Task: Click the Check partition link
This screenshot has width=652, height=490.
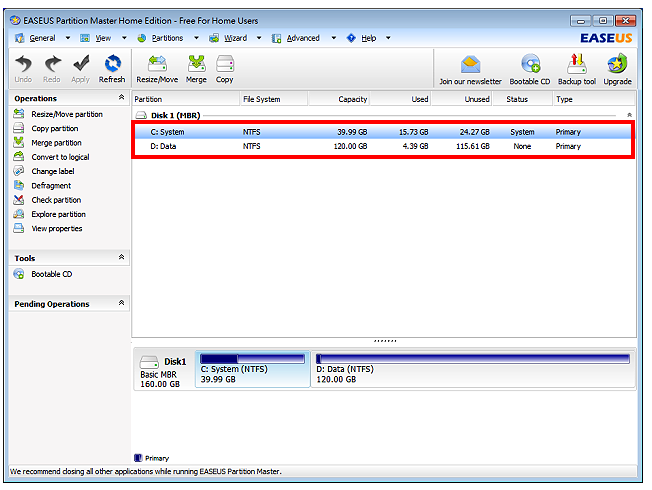Action: (56, 200)
